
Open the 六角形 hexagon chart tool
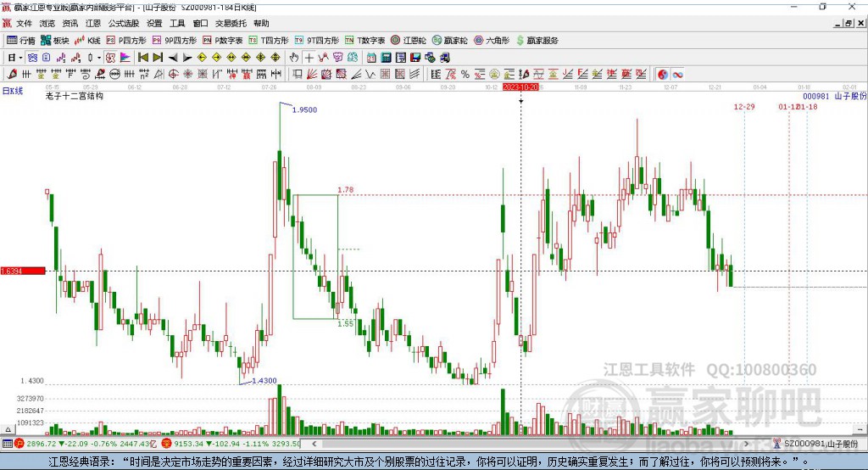click(x=492, y=41)
